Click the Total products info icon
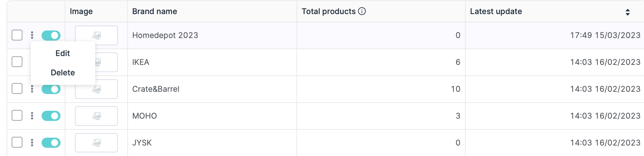The width and height of the screenshot is (644, 156). 362,11
